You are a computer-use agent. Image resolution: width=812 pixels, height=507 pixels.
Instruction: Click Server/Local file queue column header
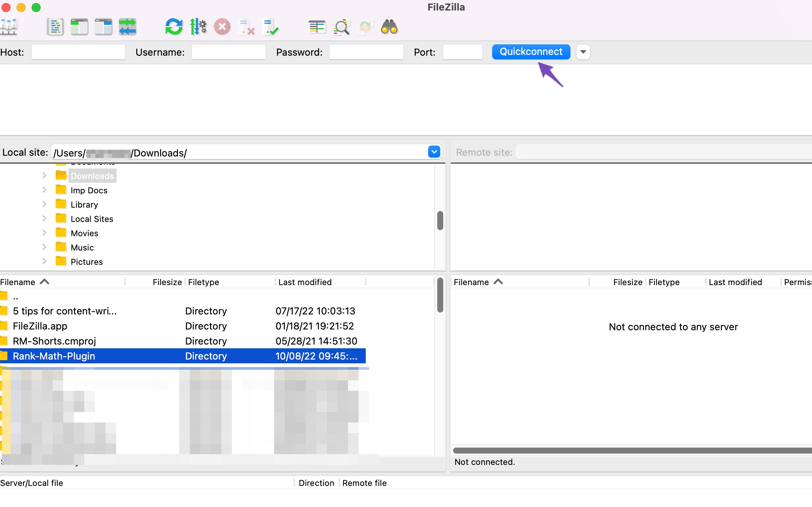[x=147, y=483]
